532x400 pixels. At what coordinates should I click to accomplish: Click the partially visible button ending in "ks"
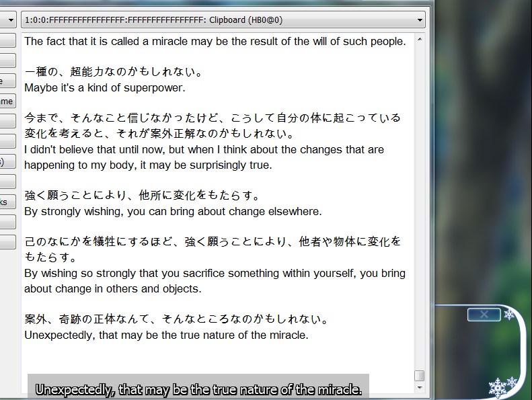pos(7,202)
